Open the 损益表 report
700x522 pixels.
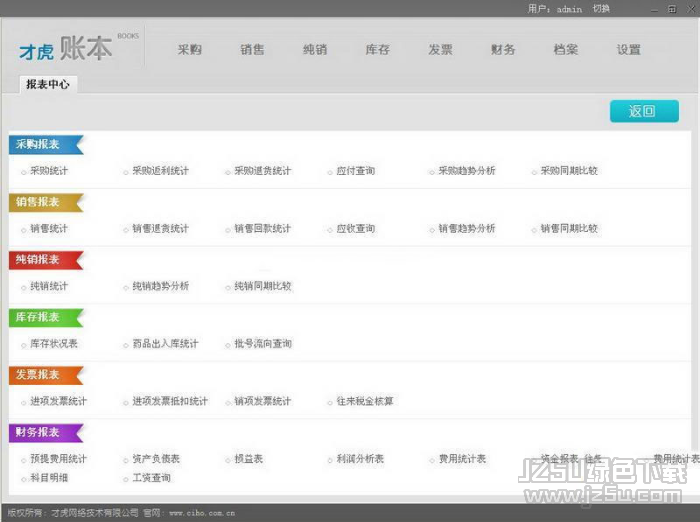point(248,459)
